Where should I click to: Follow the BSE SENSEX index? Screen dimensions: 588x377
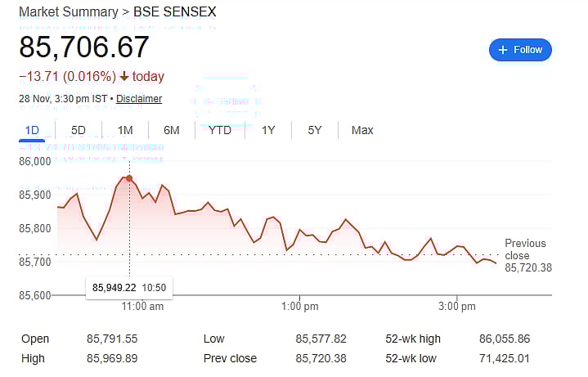[x=520, y=50]
